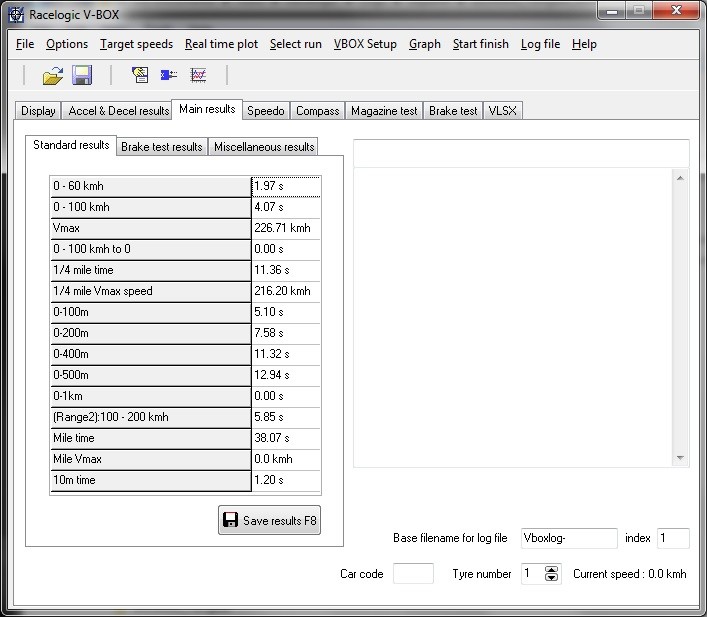The height and width of the screenshot is (617, 707).
Task: Click the scrollbar down arrow in right panel
Action: point(681,457)
